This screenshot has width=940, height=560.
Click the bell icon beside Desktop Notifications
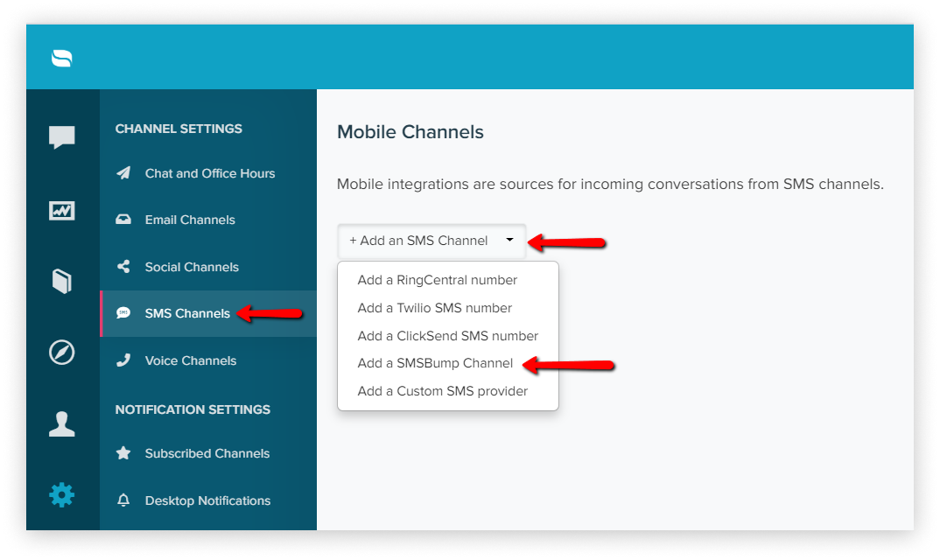(x=123, y=500)
